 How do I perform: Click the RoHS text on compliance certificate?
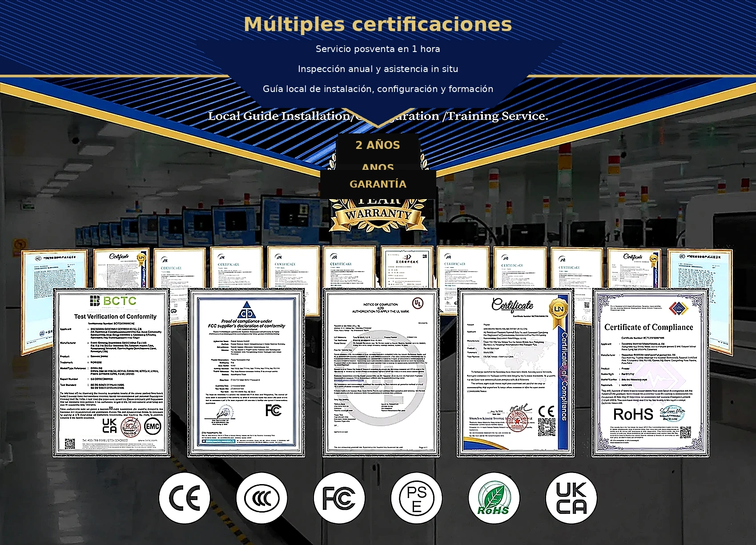tap(633, 414)
